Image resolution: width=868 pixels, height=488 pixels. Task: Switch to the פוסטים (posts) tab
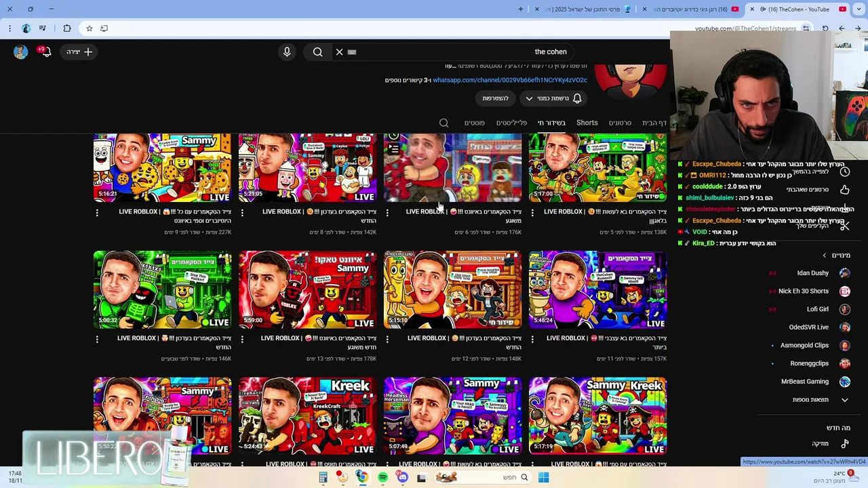point(474,123)
